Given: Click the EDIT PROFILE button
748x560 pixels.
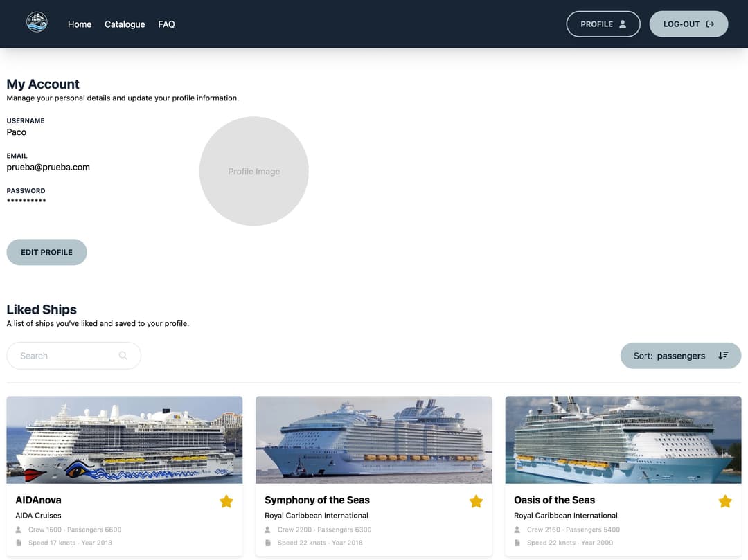Looking at the screenshot, I should [47, 252].
